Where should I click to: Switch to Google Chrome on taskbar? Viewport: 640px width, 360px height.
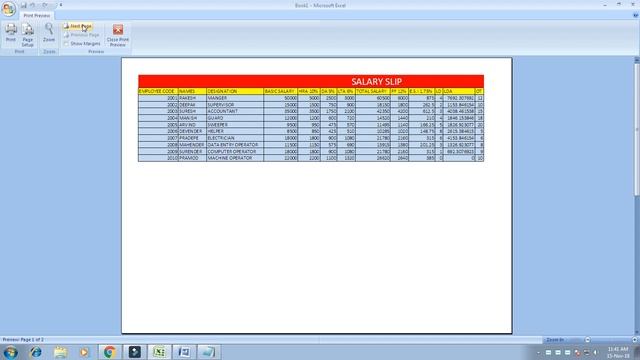pyautogui.click(x=109, y=352)
